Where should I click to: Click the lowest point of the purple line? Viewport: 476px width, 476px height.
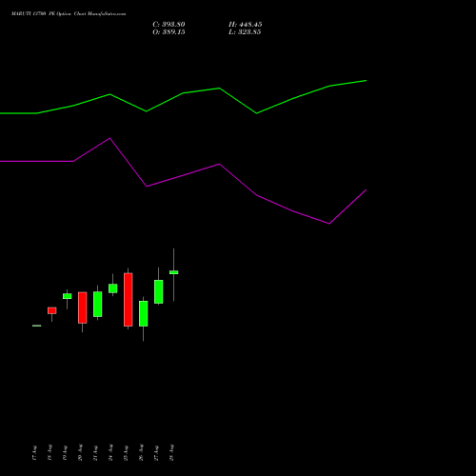click(x=329, y=224)
